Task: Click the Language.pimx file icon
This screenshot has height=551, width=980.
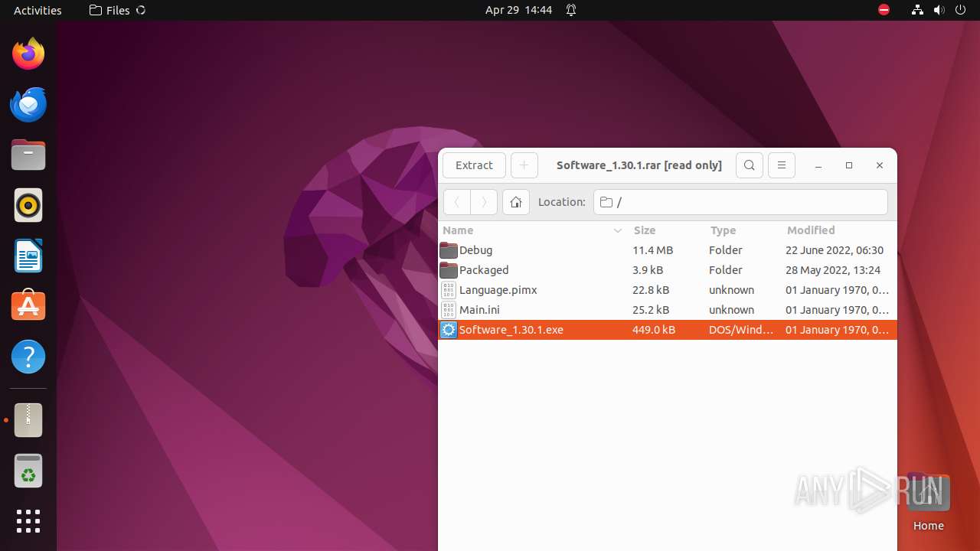Action: (449, 290)
